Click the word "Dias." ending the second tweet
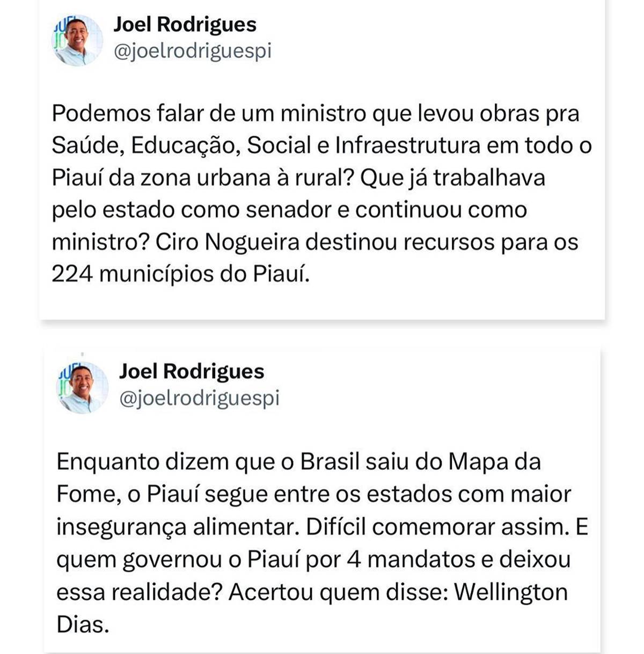Viewport: 644px width, 654px height. pos(83,624)
